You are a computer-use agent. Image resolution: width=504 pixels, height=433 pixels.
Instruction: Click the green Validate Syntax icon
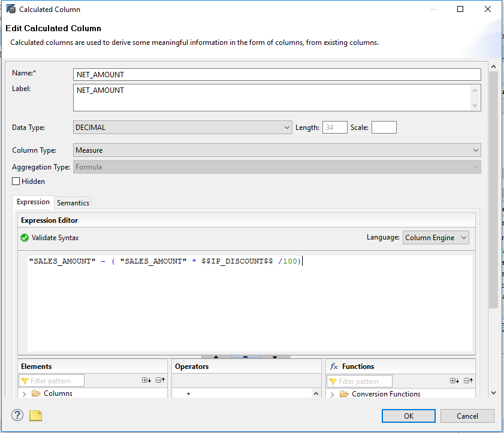point(25,237)
